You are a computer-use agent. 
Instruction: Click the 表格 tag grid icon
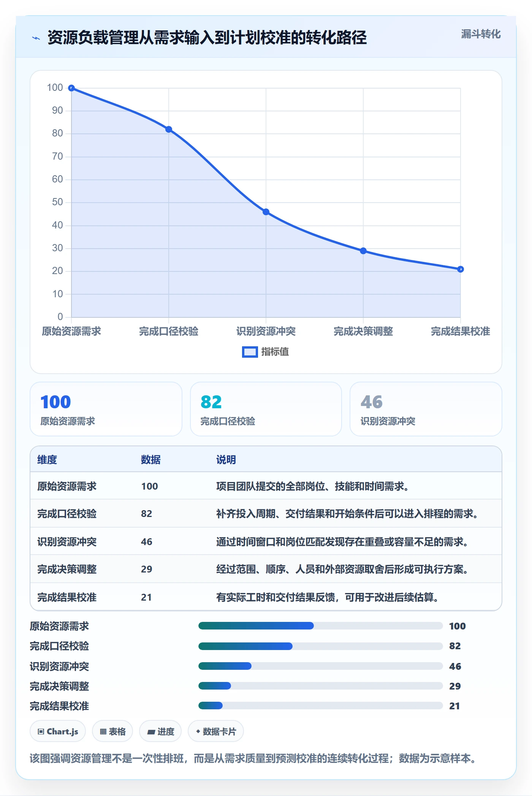(x=103, y=731)
